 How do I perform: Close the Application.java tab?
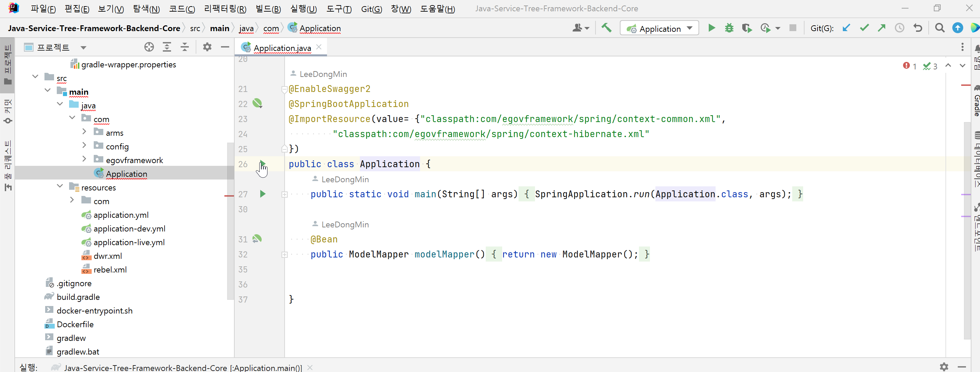coord(319,47)
